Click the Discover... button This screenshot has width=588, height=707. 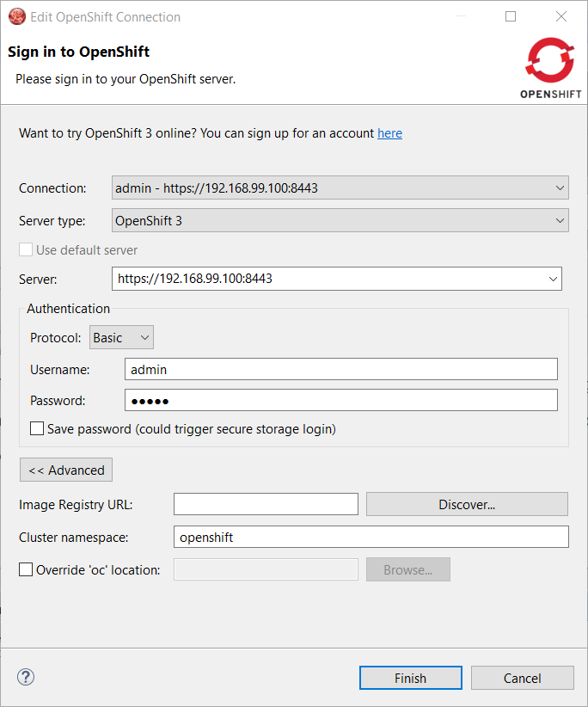pos(467,504)
